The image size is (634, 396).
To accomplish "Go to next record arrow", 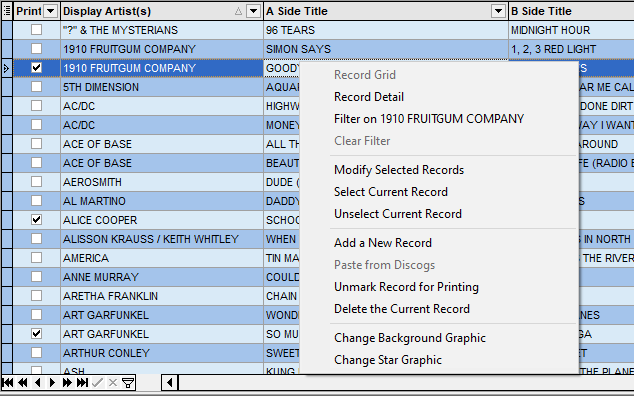I will pos(52,383).
